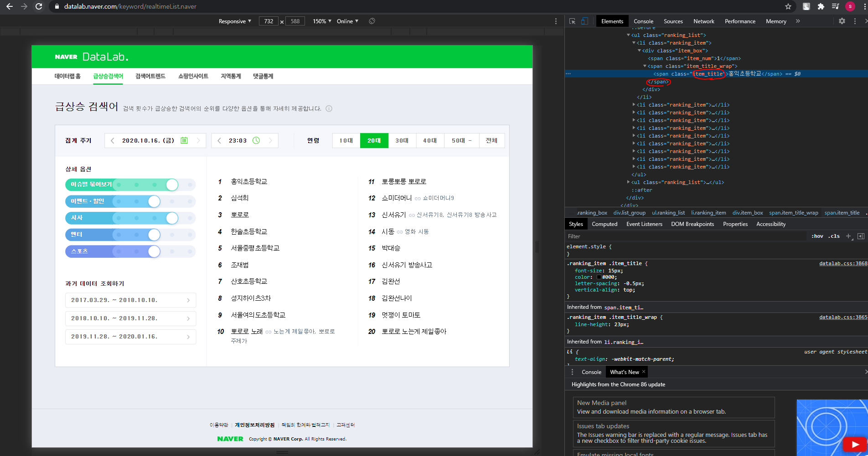This screenshot has width=868, height=456.
Task: Go to 검색어트렌드 menu
Action: pos(150,76)
